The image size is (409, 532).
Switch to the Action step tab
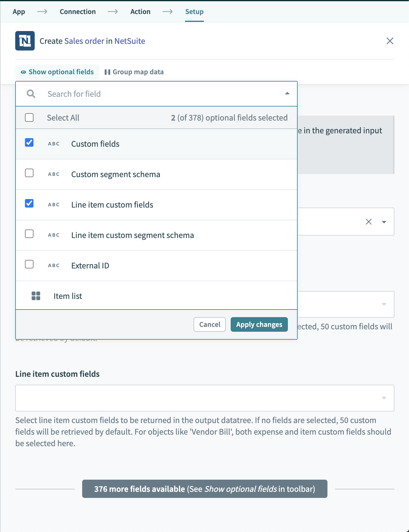[x=140, y=12]
